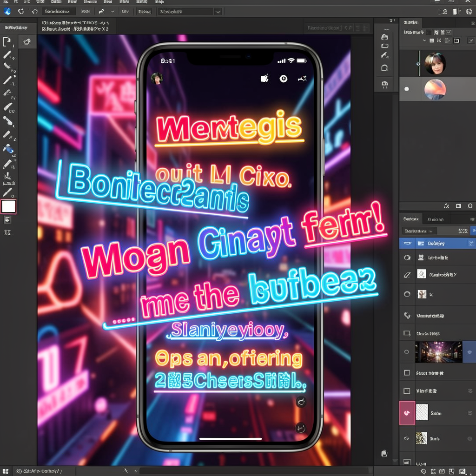
Task: Click the blue app logo icon in options bar
Action: (7, 12)
